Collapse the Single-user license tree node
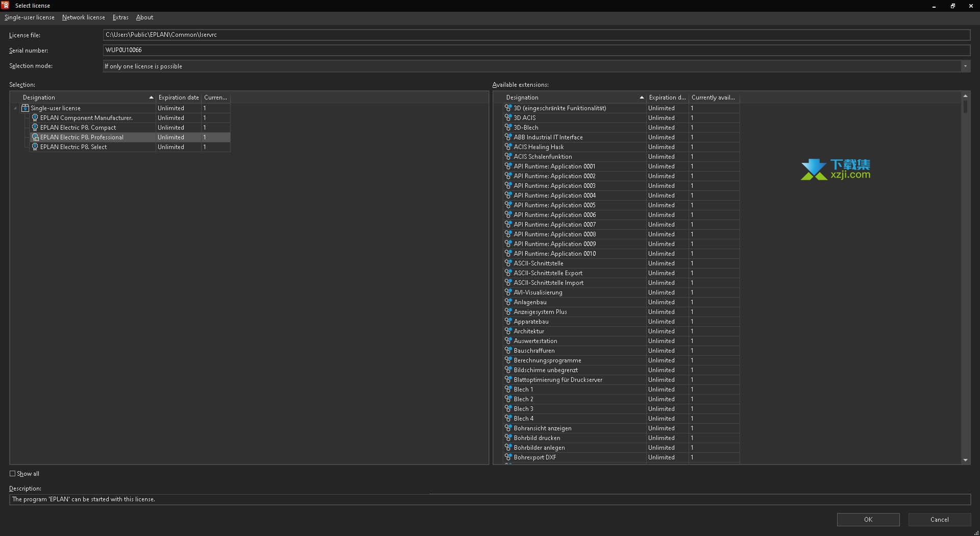 [15, 108]
